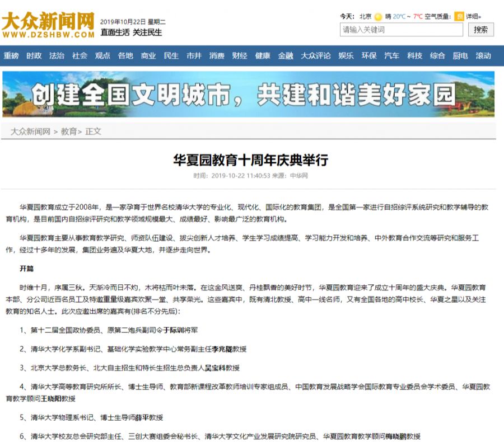Go to the 财经 section

240,56
